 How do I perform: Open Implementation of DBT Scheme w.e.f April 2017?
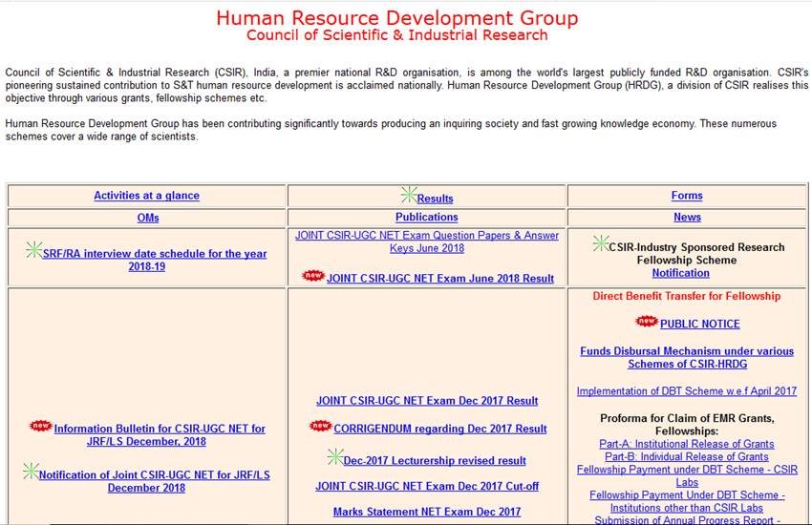(x=687, y=391)
